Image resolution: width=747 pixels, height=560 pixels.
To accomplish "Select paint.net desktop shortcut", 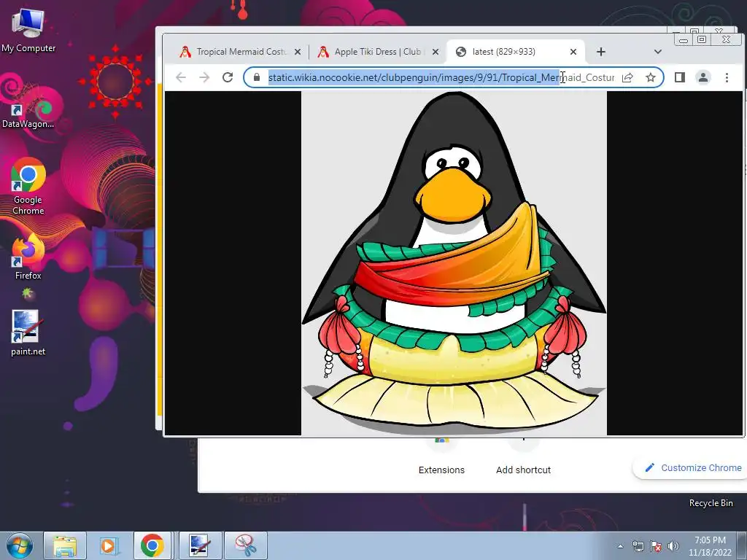I will [28, 333].
